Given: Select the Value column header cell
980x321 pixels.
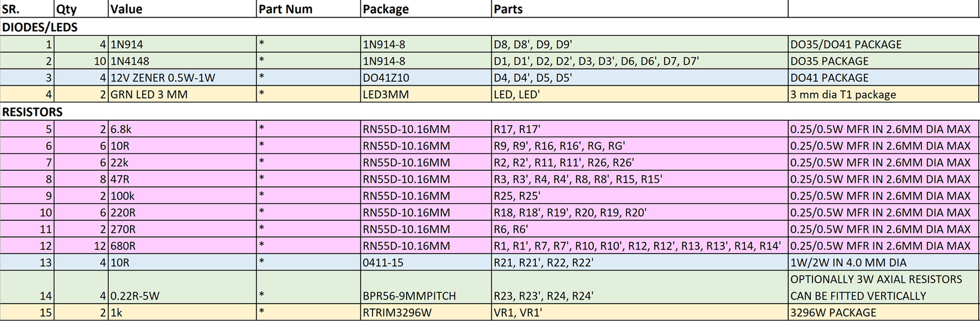Looking at the screenshot, I should point(182,9).
